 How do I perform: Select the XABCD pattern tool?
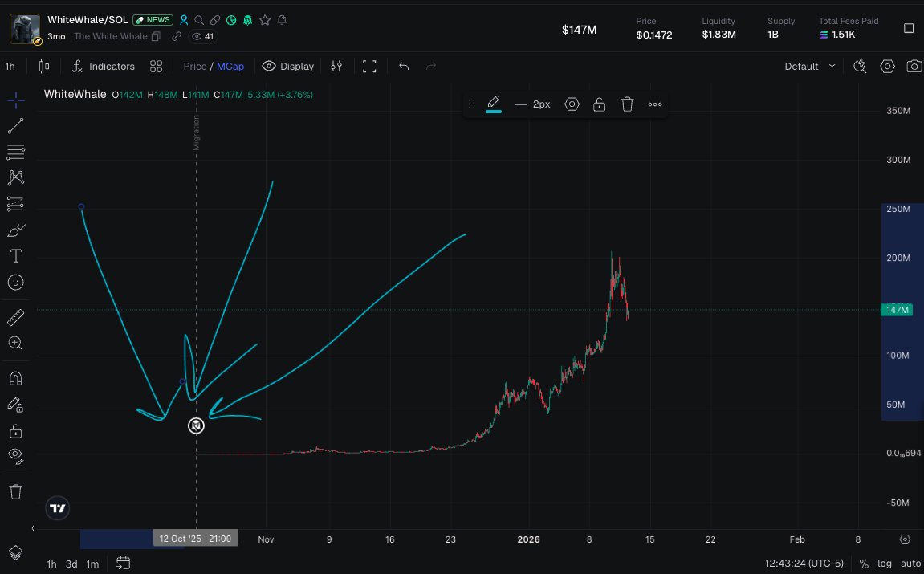click(16, 178)
